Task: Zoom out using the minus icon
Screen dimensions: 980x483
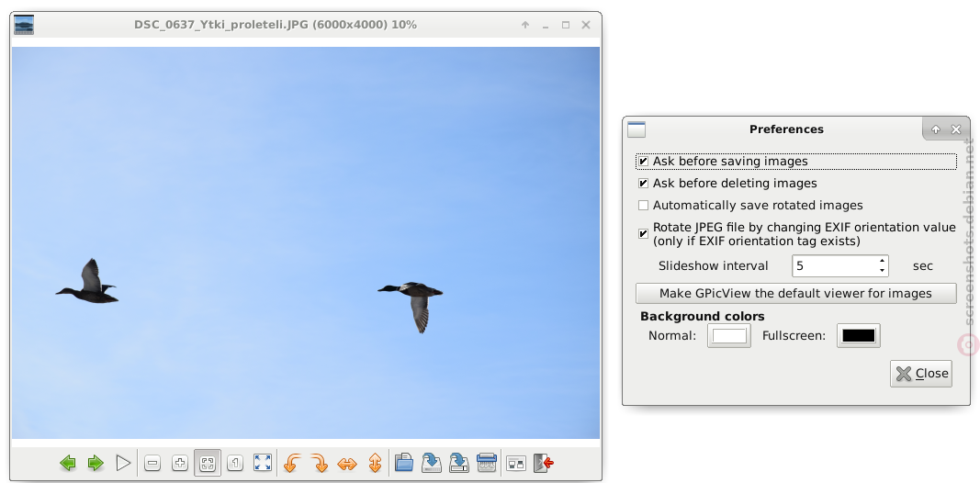Action: coord(152,463)
